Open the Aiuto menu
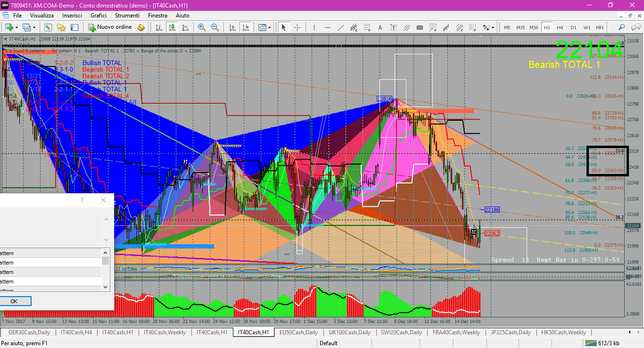 [182, 15]
